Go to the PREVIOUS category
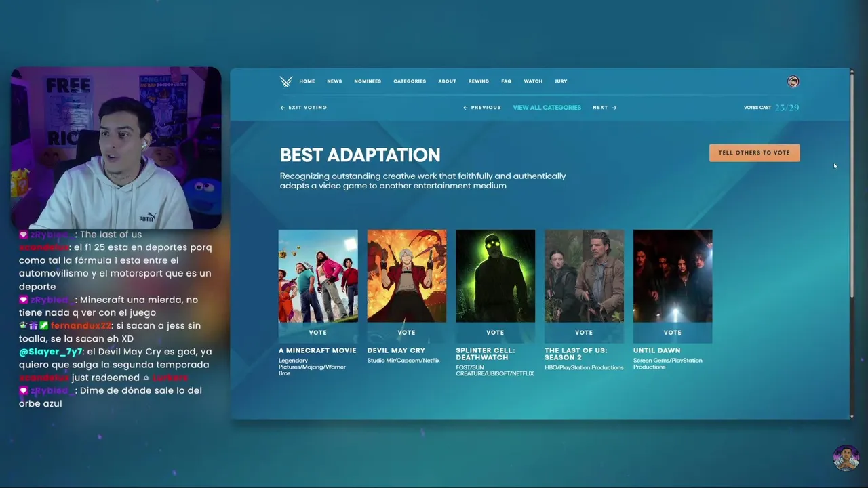This screenshot has width=868, height=488. 482,108
